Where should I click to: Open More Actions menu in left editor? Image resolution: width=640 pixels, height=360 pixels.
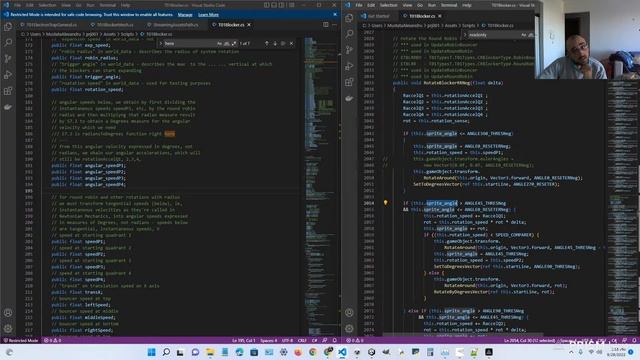(334, 24)
